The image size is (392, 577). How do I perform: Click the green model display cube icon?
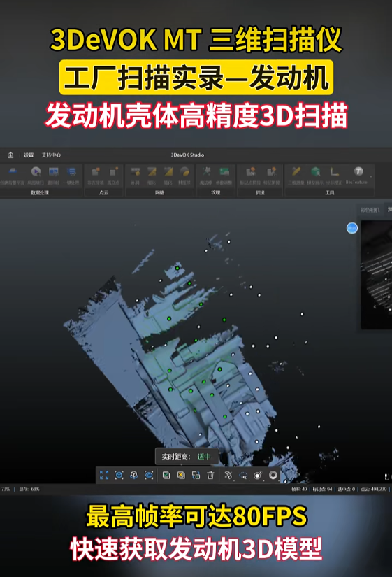pyautogui.click(x=316, y=171)
